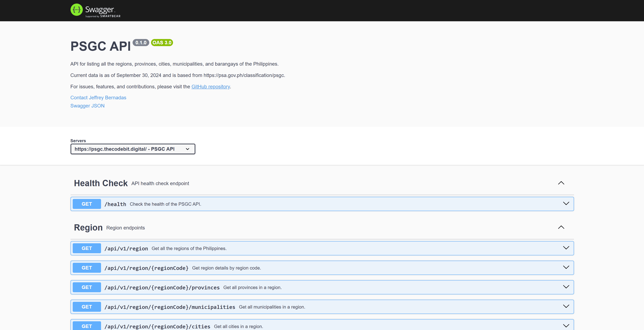Click the GET badge on the cities endpoint
This screenshot has height=330, width=644.
pos(87,326)
